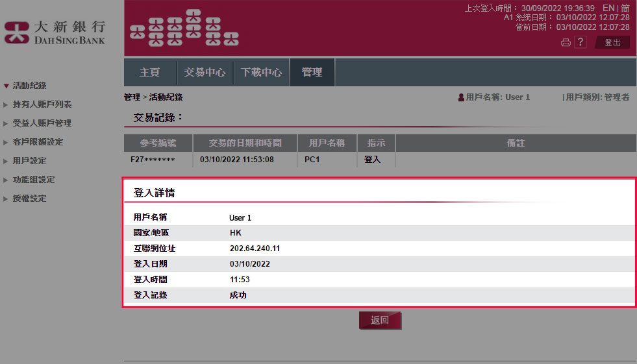Open the 管理 management tab

312,73
